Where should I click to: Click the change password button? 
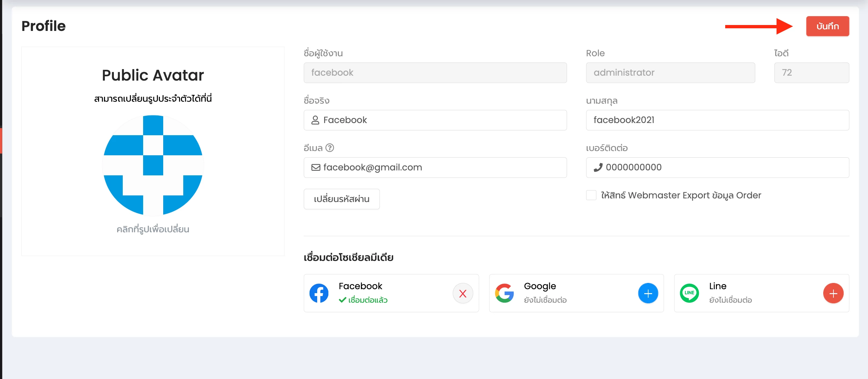pyautogui.click(x=341, y=199)
